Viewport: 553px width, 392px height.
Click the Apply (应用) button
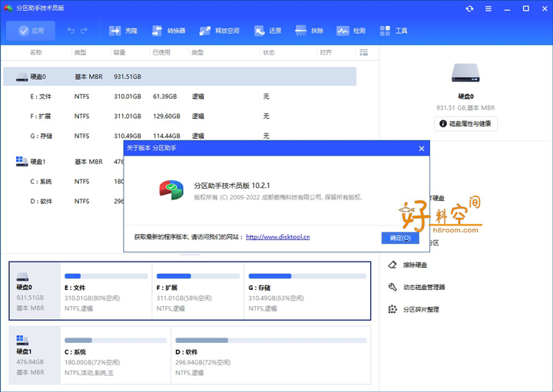click(31, 31)
